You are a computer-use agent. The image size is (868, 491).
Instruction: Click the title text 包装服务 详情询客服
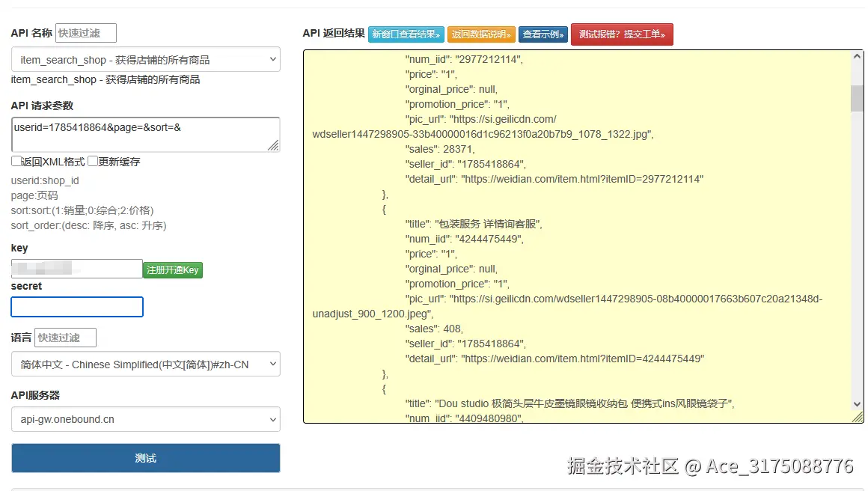[x=488, y=224]
